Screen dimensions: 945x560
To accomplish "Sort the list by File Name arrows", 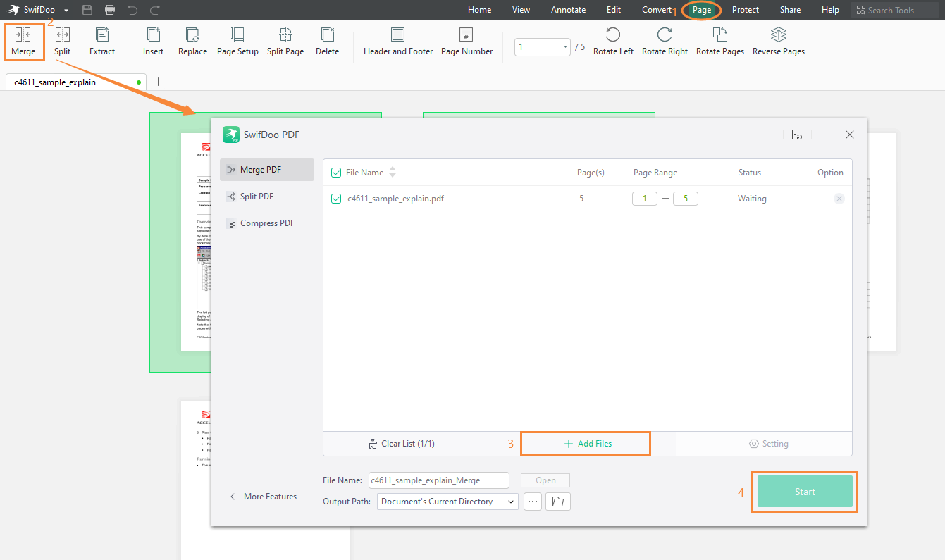I will coord(393,173).
